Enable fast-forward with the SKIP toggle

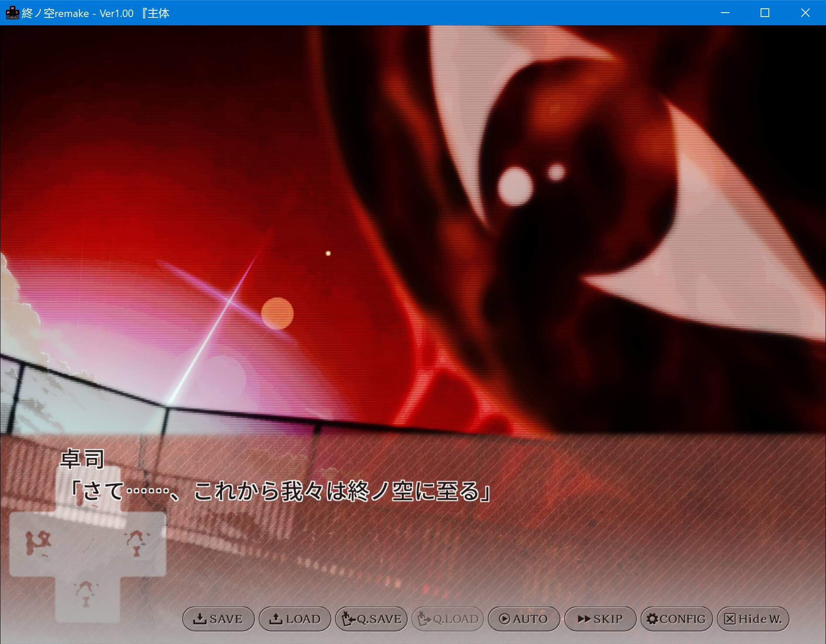[600, 619]
